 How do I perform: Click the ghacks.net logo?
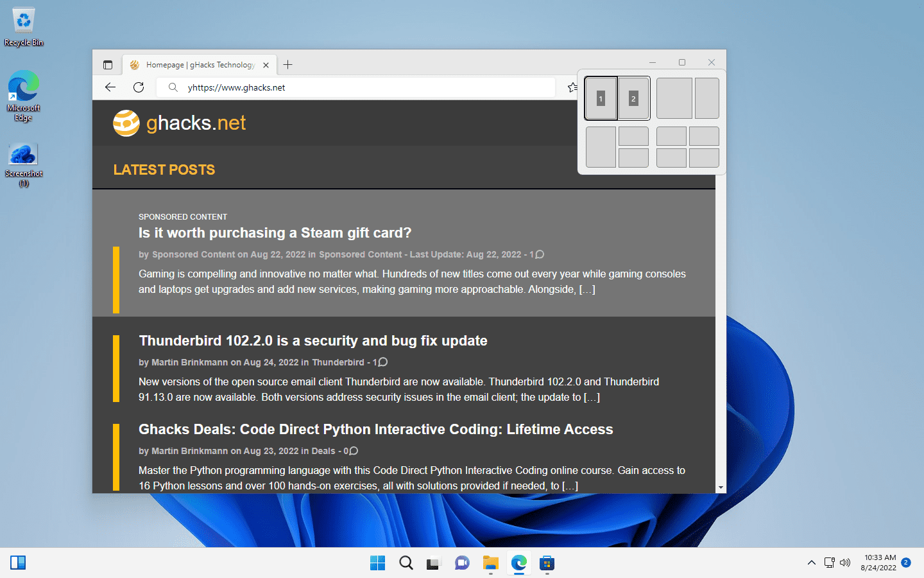(179, 123)
